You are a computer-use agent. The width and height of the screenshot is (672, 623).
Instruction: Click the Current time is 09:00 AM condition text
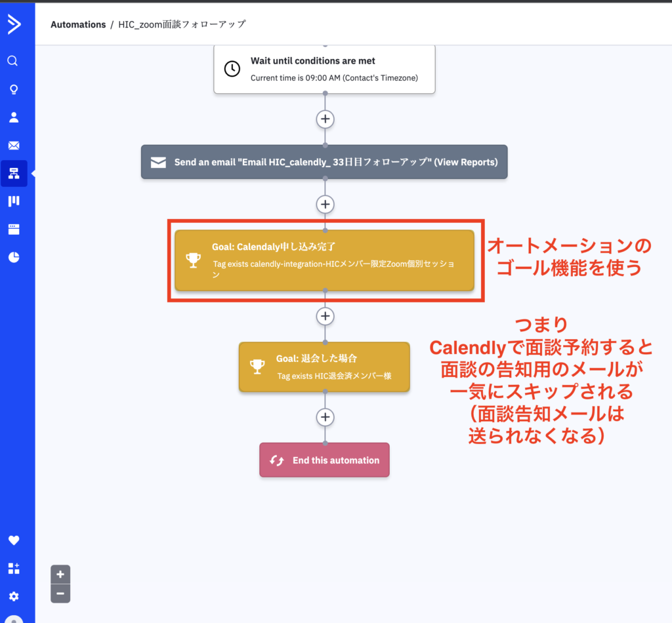pos(334,78)
